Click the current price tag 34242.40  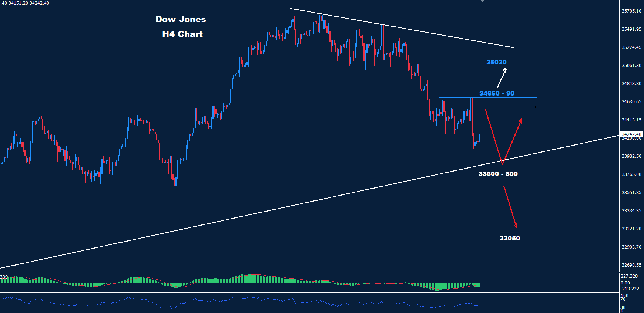[631, 134]
